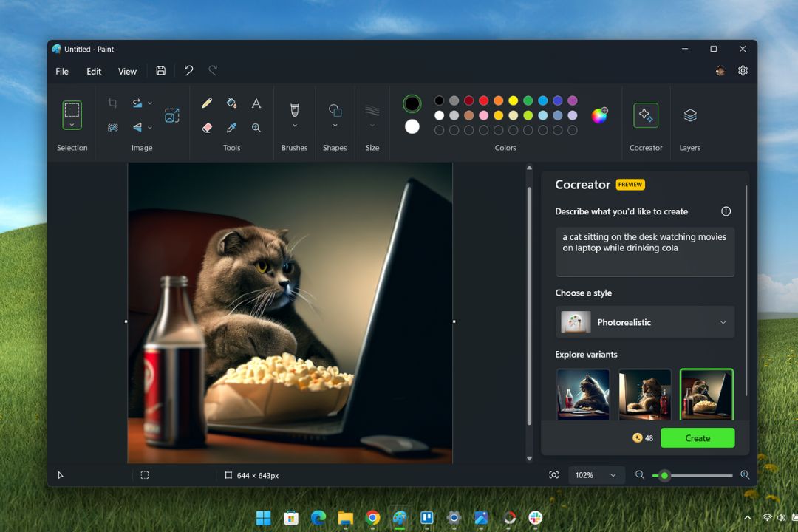798x532 pixels.
Task: Select the Fill with color tool
Action: (x=230, y=103)
